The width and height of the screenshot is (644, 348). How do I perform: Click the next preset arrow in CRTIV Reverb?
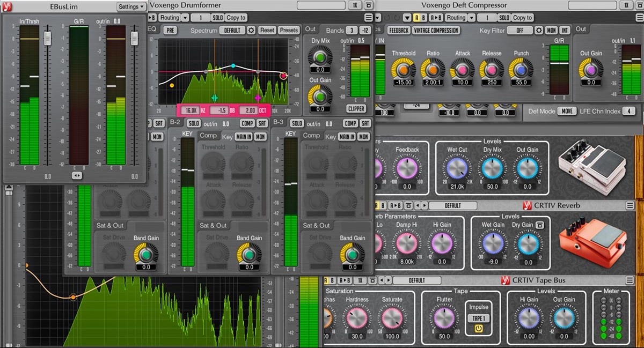pos(424,205)
